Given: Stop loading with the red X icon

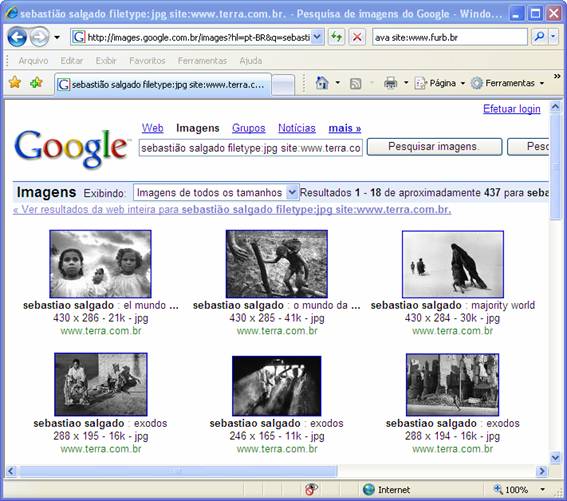Looking at the screenshot, I should (x=357, y=37).
